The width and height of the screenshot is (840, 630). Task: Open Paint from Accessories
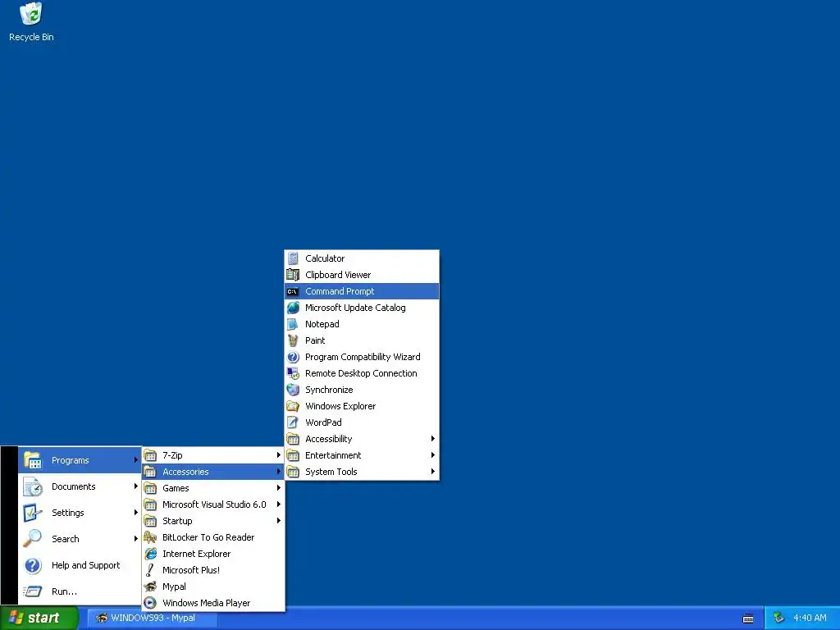362,340
